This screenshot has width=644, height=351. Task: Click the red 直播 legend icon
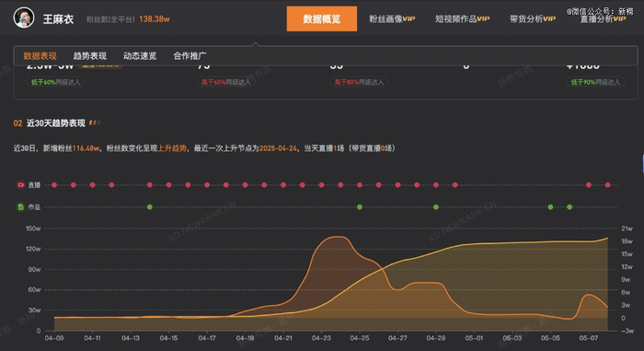click(20, 185)
